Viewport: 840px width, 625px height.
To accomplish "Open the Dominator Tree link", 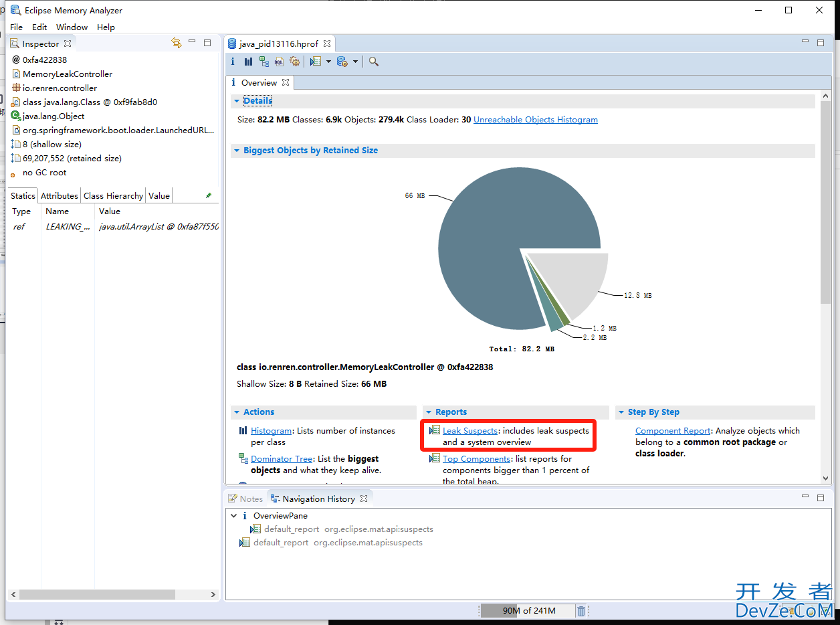I will tap(282, 459).
